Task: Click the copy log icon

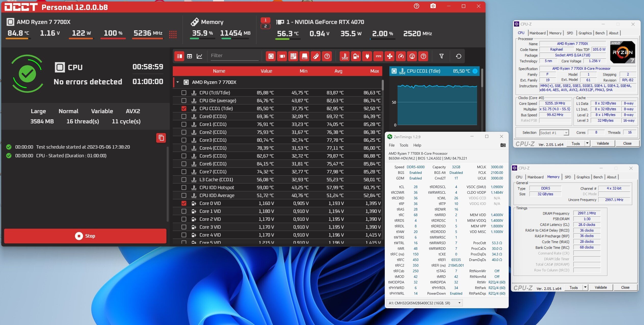Action: click(x=161, y=138)
